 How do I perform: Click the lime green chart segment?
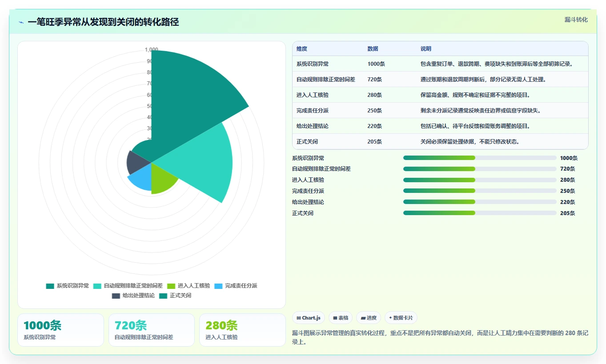point(161,179)
